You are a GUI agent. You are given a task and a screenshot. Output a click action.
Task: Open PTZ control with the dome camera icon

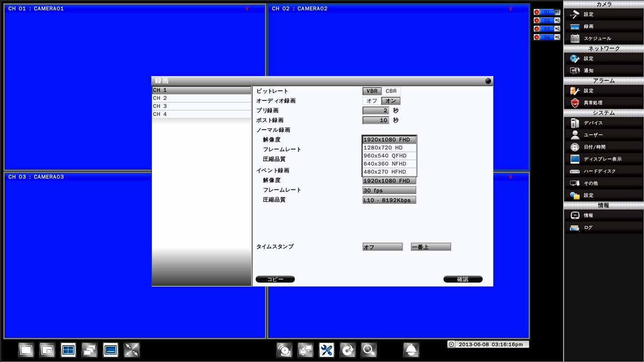411,350
